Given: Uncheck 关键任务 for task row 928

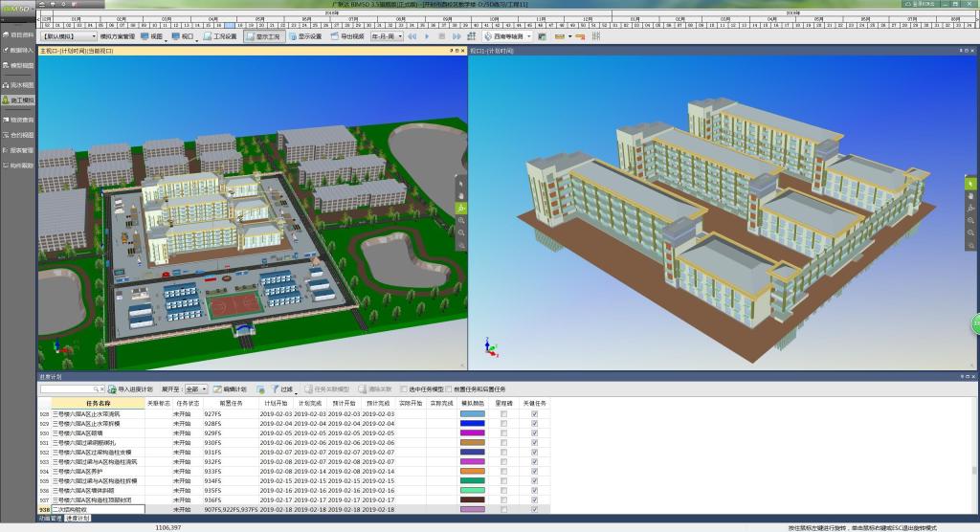Looking at the screenshot, I should pos(535,413).
